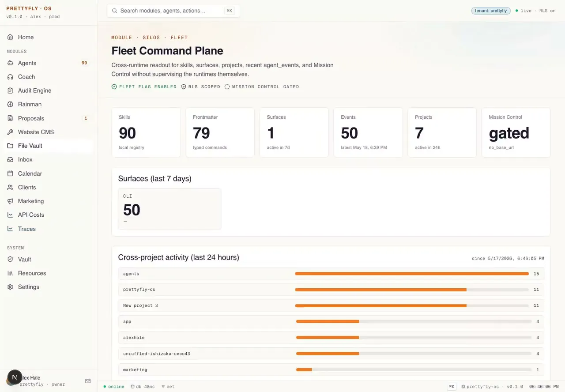Click the tenant: prettyfly pill
This screenshot has width=565, height=392.
pos(491,11)
